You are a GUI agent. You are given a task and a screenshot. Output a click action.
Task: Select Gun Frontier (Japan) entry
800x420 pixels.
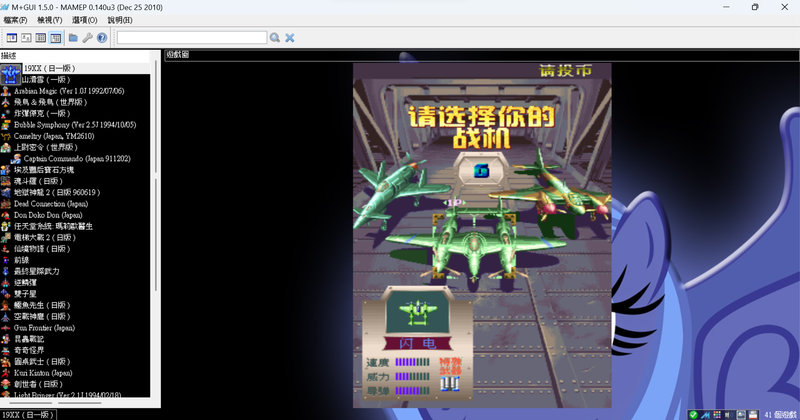[44, 328]
